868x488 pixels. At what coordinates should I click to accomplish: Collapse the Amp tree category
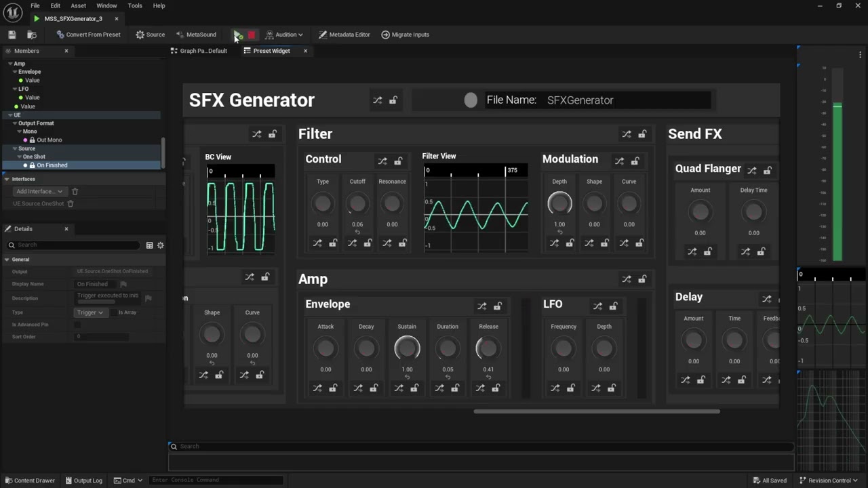(11, 64)
